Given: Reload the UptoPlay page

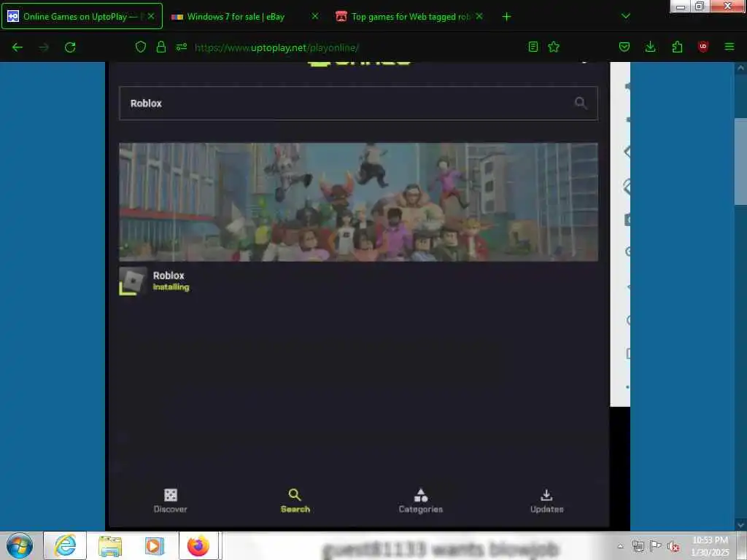Looking at the screenshot, I should [70, 47].
